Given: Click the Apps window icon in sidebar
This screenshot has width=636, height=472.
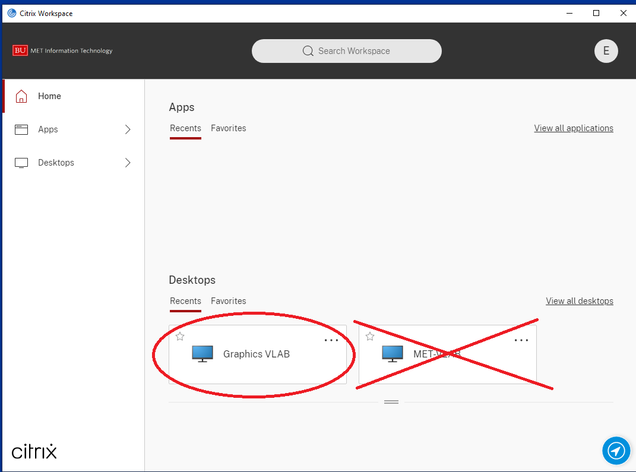Looking at the screenshot, I should pyautogui.click(x=21, y=129).
